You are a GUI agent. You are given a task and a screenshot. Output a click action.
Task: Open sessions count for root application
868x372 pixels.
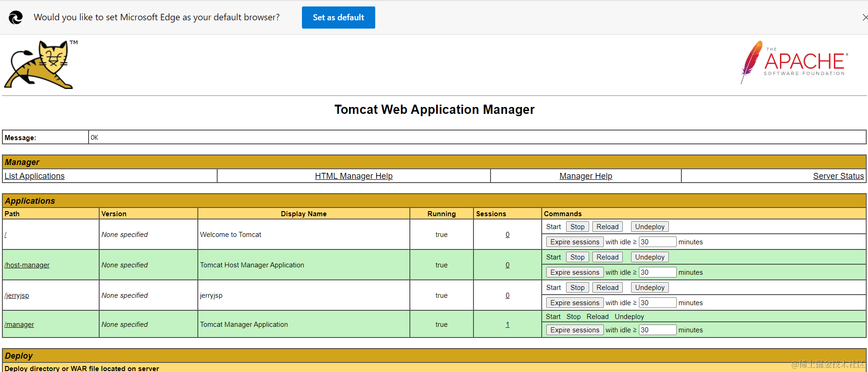coord(508,235)
